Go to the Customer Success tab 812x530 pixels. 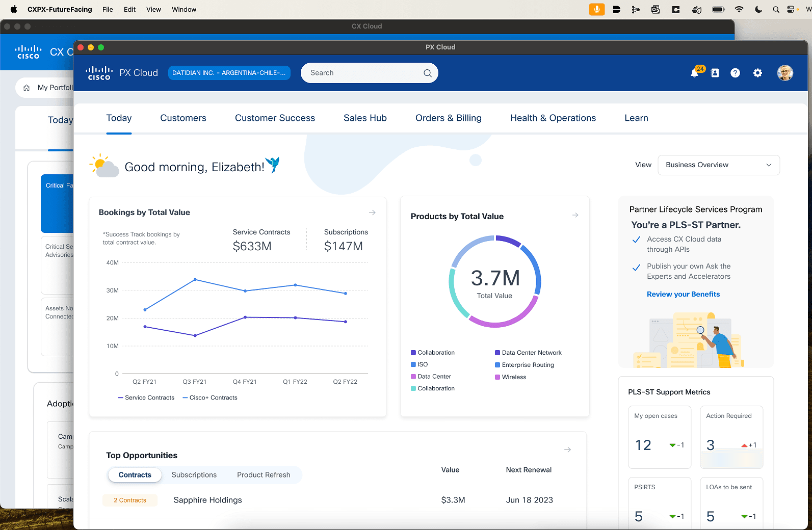pyautogui.click(x=275, y=118)
